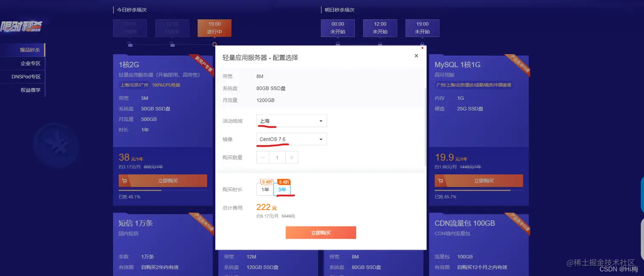Screen dimensions: 644x276
Task: Click the quantity input field showing 1
Action: [277, 157]
